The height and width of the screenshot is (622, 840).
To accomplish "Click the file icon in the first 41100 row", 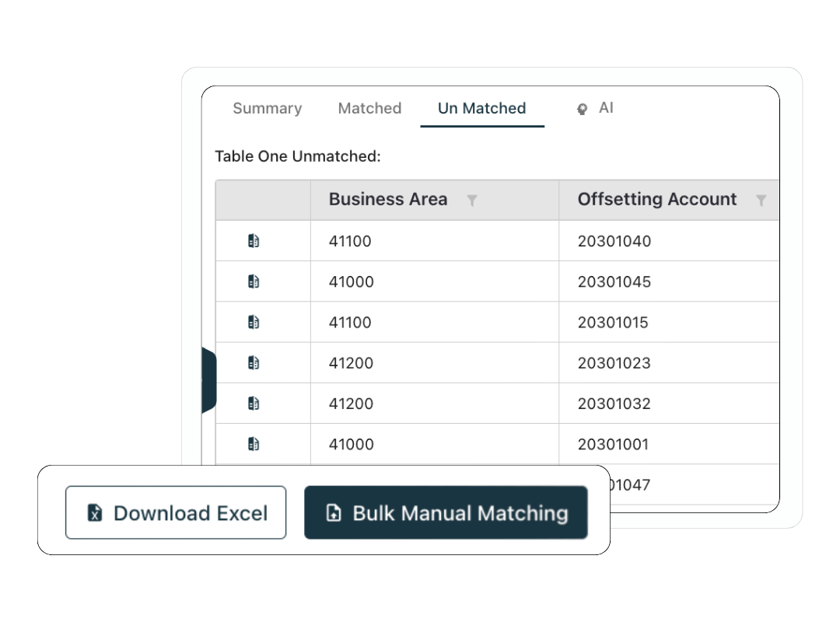I will click(252, 240).
